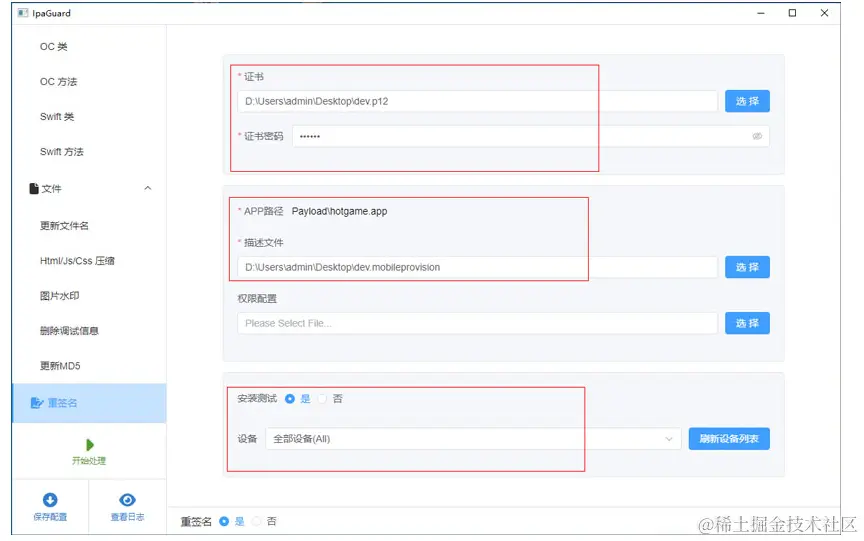Click the Payload\hotgame.app path text
This screenshot has width=864, height=541.
coord(339,212)
